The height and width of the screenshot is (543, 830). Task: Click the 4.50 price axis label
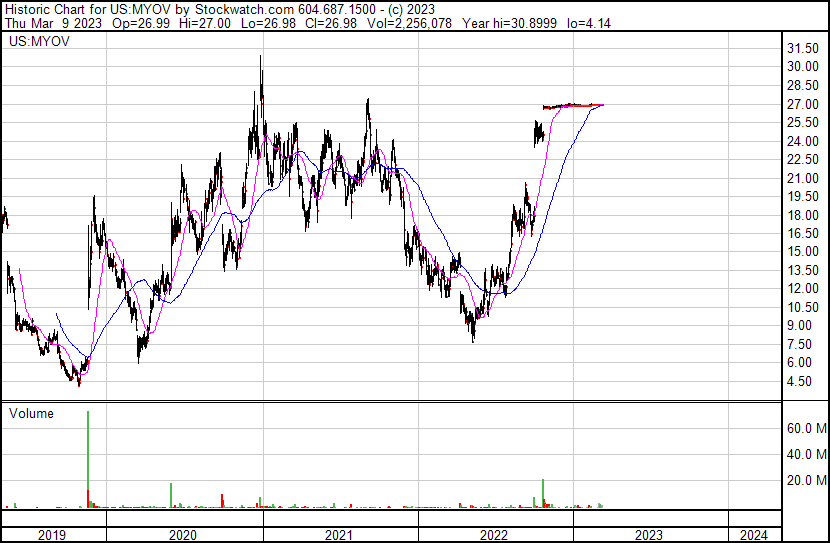800,381
